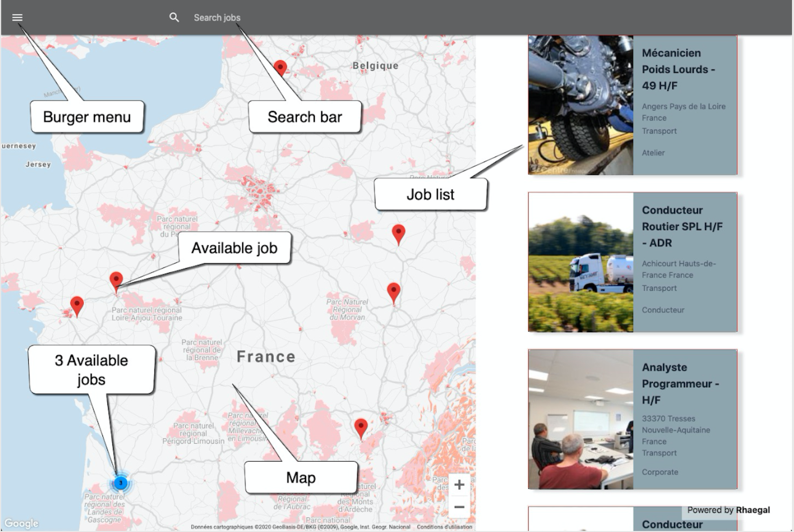Click 'Parc Naturel Régional du Morvan' label
The width and height of the screenshot is (794, 532).
(x=347, y=309)
